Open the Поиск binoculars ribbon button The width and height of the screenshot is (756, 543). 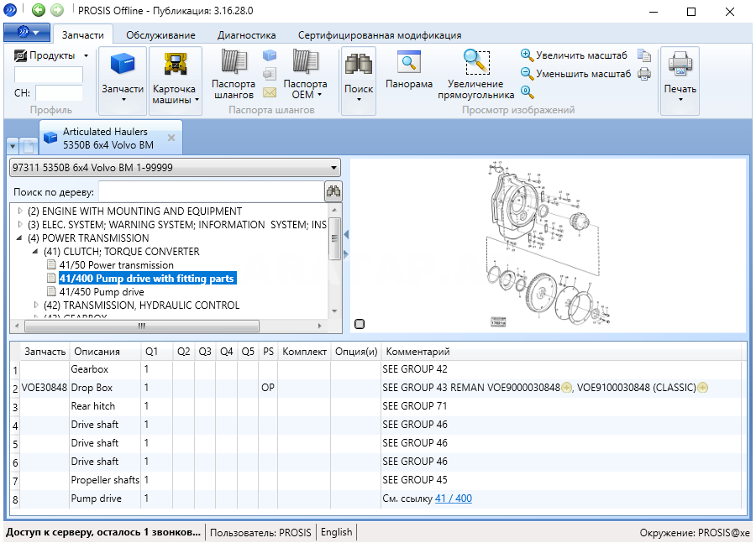(358, 81)
